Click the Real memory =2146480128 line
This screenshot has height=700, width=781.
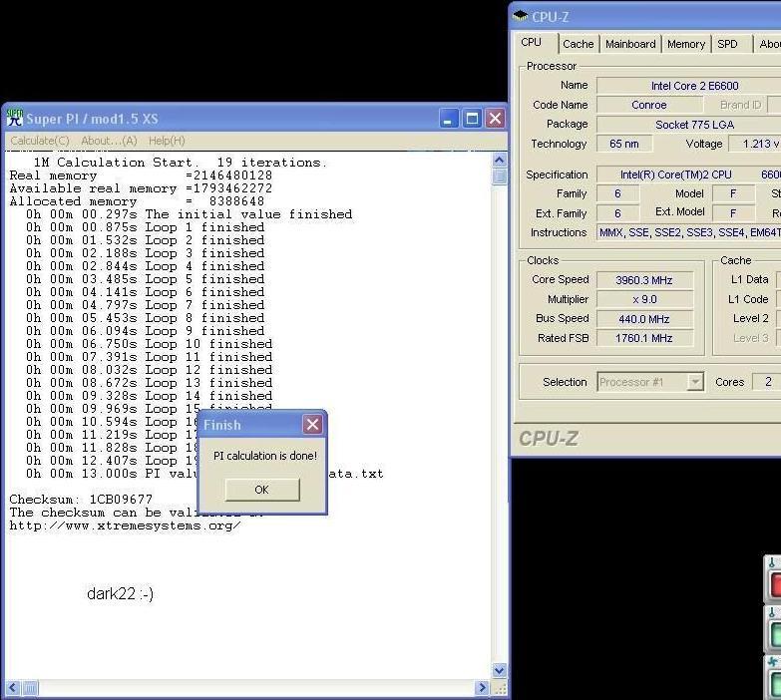[141, 175]
